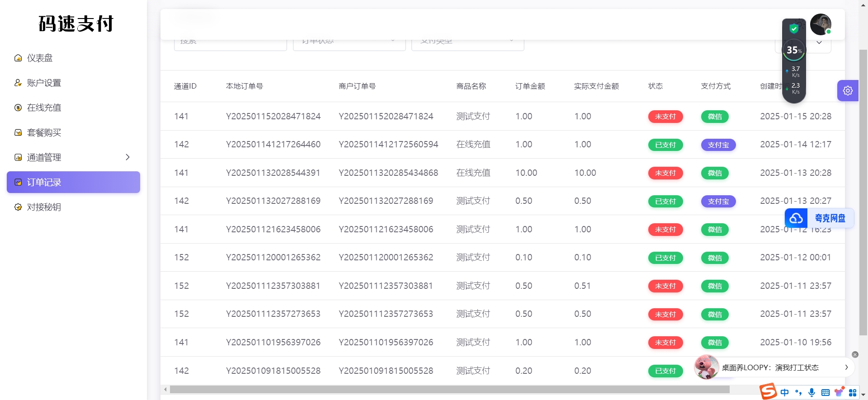The image size is (868, 400).
Task: Click the table's horizontal scrollbar
Action: 449,390
